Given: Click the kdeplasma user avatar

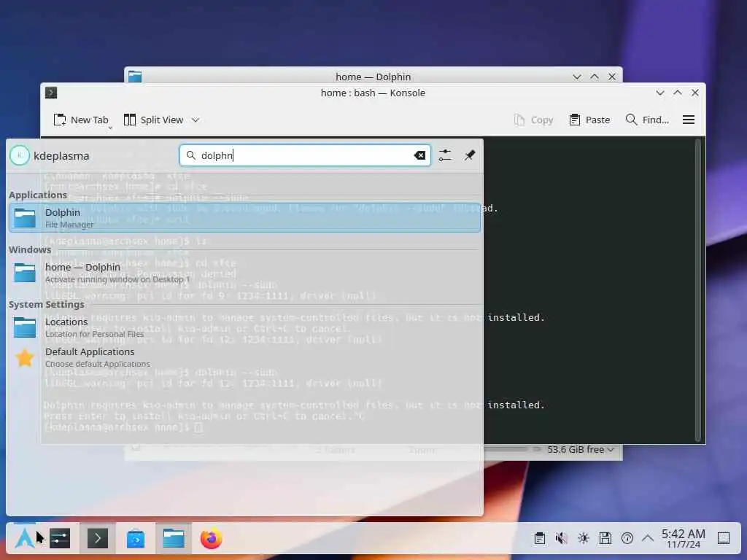Looking at the screenshot, I should coord(20,156).
